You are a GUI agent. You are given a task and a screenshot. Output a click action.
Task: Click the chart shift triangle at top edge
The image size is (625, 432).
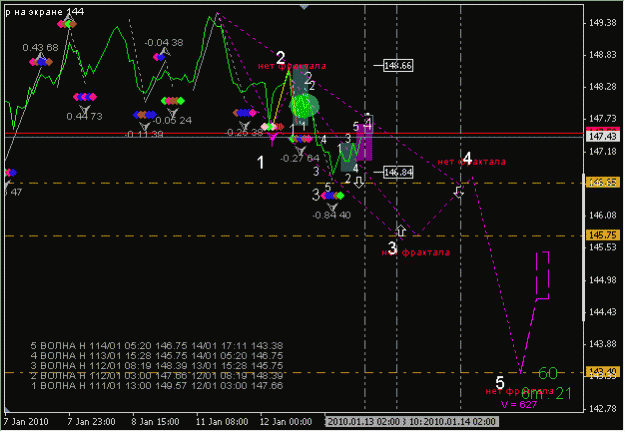point(304,7)
